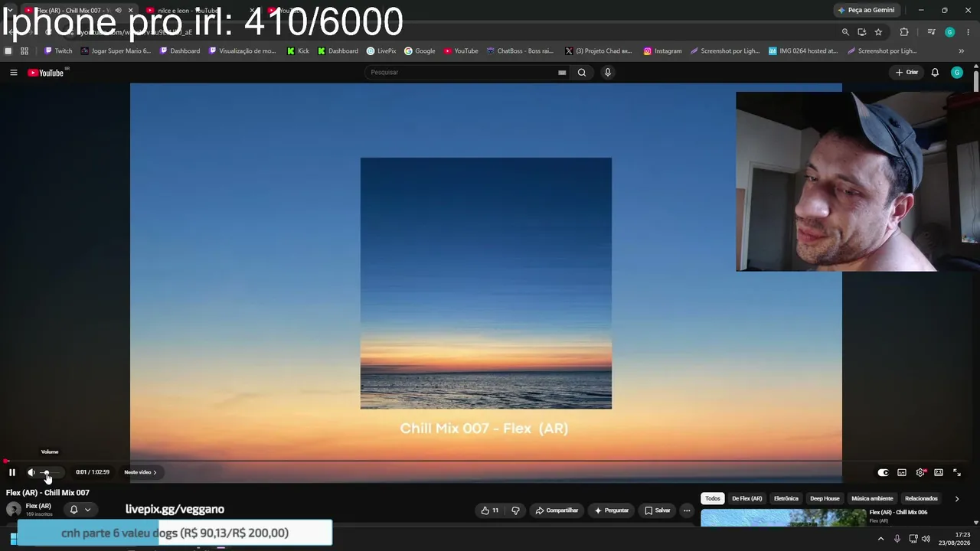Open the 'ChatBoss - Boss rai...' bookmark
980x551 pixels.
point(520,51)
